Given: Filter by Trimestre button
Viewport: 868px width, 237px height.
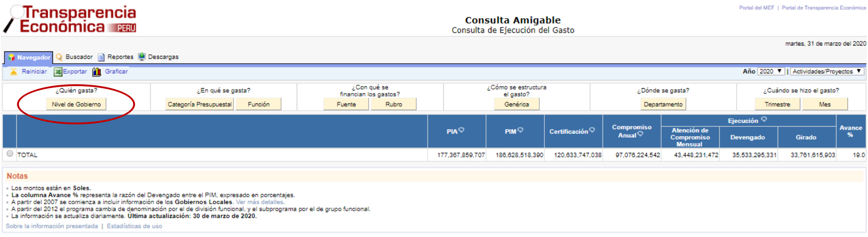Looking at the screenshot, I should (777, 104).
